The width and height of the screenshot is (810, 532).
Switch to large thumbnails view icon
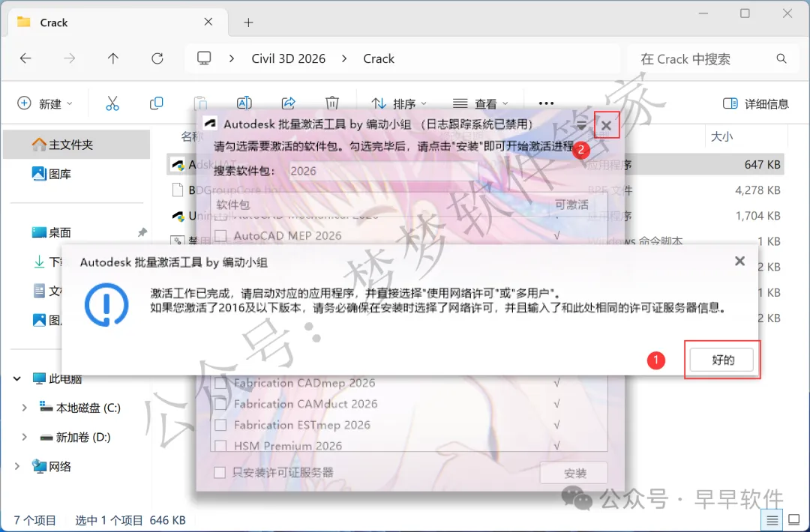(793, 519)
